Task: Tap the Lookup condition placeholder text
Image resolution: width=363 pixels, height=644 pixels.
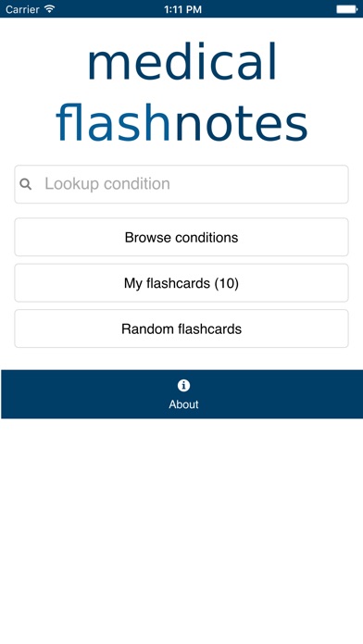Action: [x=107, y=184]
